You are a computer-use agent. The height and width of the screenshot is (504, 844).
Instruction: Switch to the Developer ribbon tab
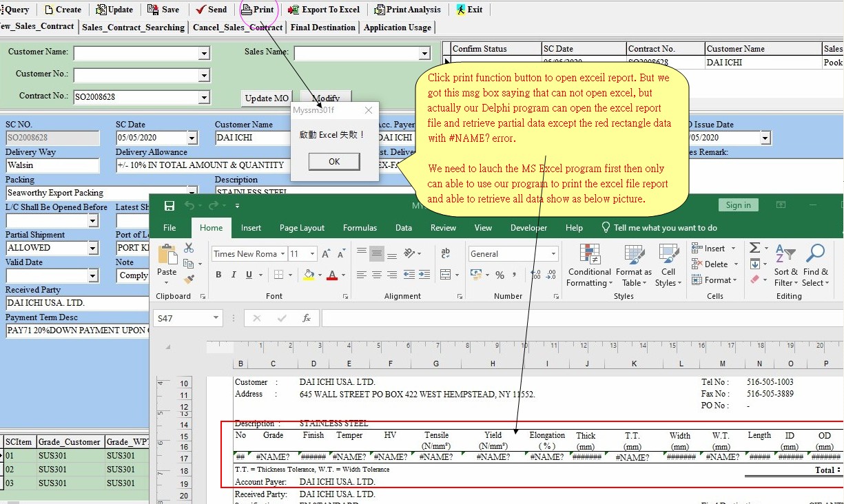tap(528, 228)
